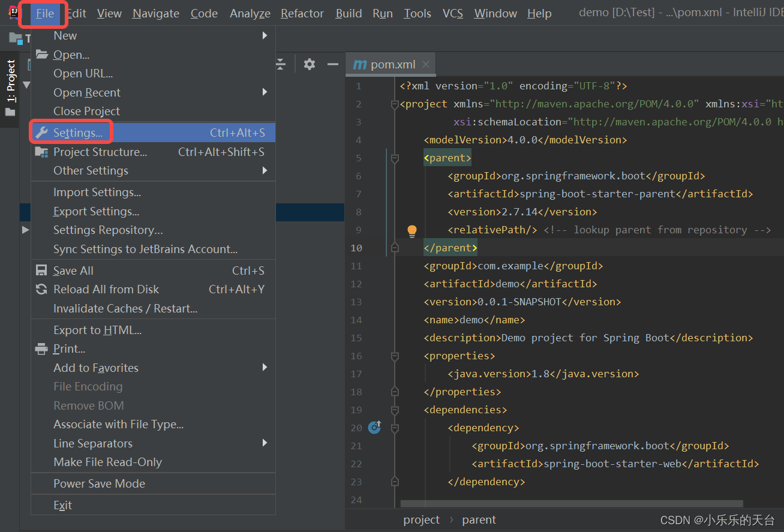The height and width of the screenshot is (532, 784).
Task: Open the Edit menu
Action: pyautogui.click(x=76, y=13)
